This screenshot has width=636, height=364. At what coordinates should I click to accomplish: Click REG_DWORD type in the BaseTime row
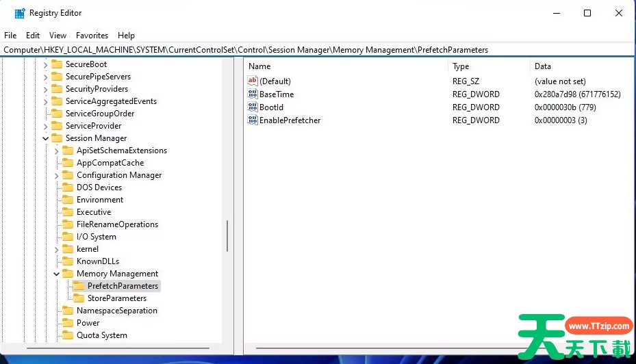coord(476,94)
